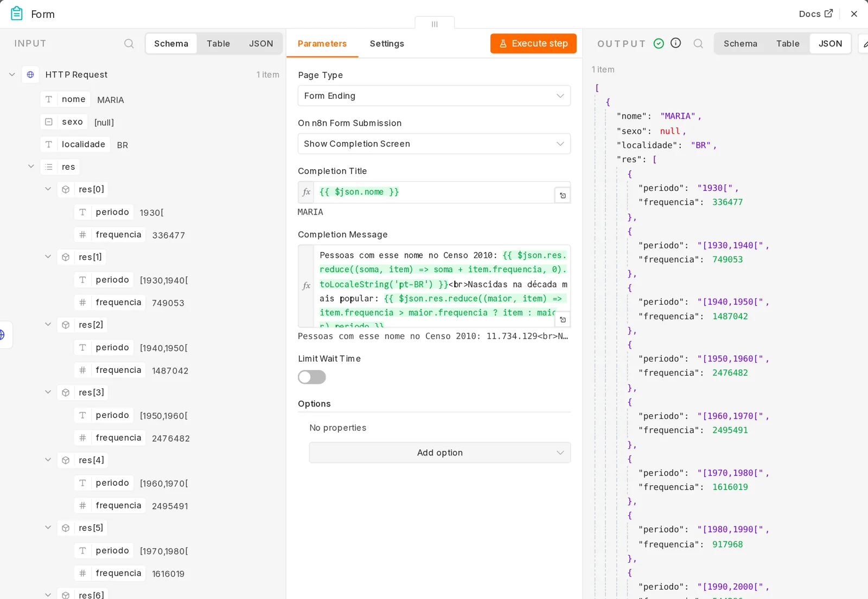Click fx icon of Completion Title
Viewport: 868px width, 599px height.
(x=306, y=192)
